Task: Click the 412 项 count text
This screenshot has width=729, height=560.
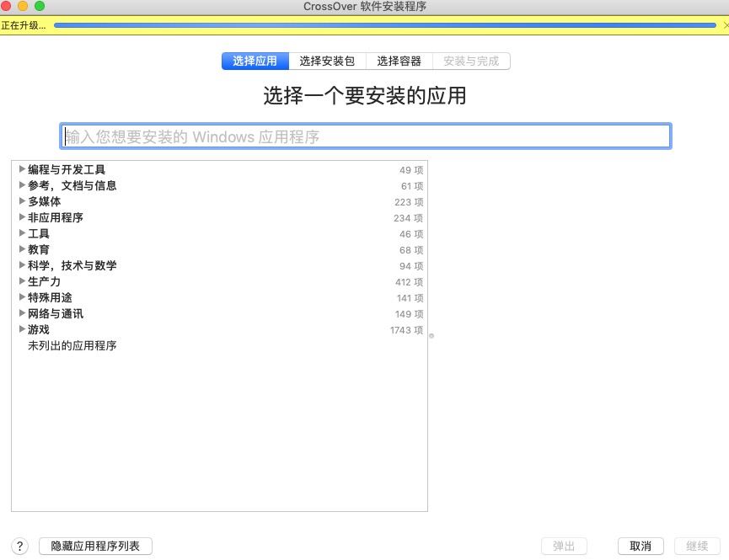Action: pos(409,282)
